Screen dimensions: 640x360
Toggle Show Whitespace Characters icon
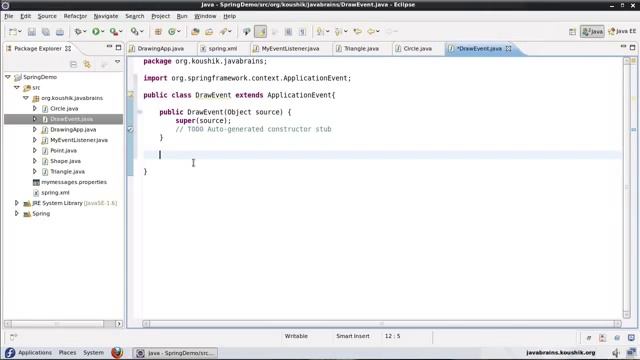(x=302, y=31)
